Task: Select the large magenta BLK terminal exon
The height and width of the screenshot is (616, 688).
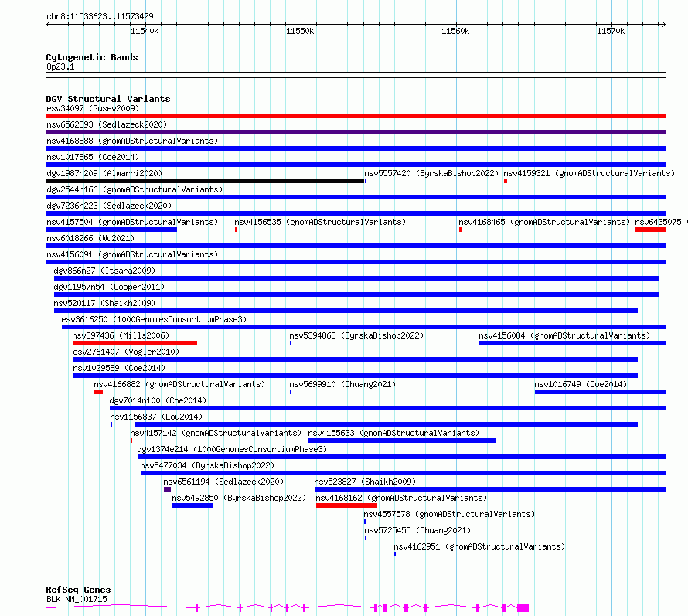Action: pyautogui.click(x=523, y=608)
